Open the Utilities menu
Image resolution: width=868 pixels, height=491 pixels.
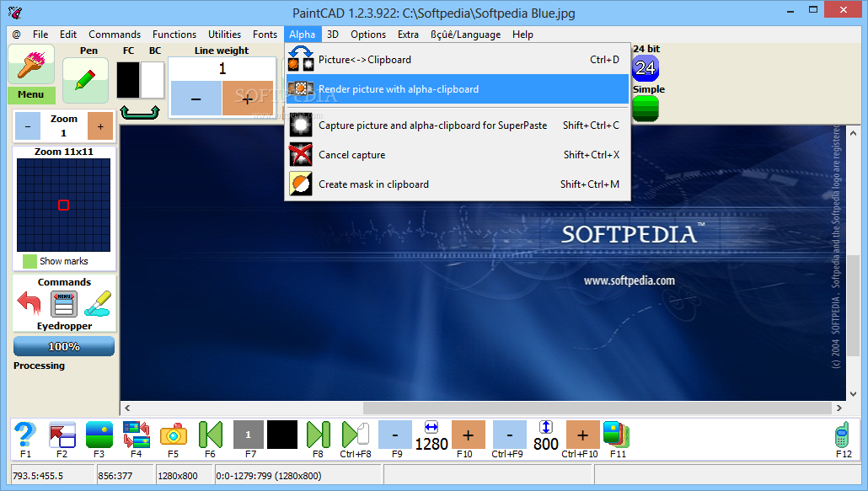point(224,35)
